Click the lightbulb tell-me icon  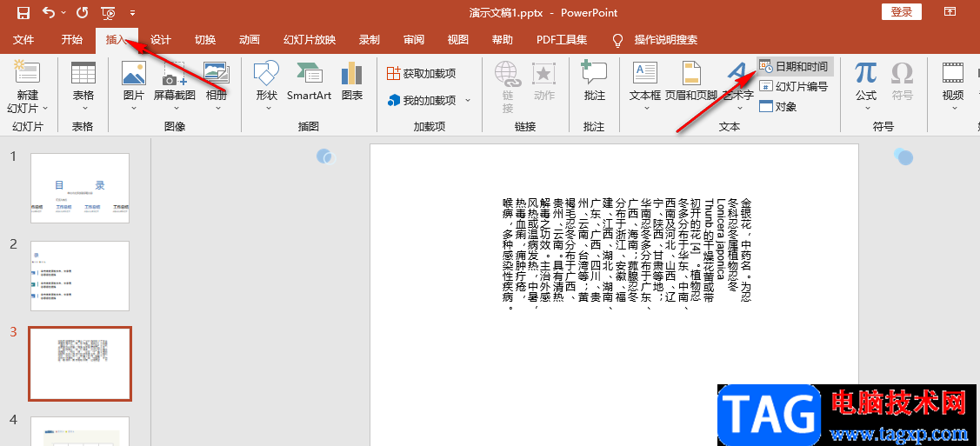[x=617, y=40]
